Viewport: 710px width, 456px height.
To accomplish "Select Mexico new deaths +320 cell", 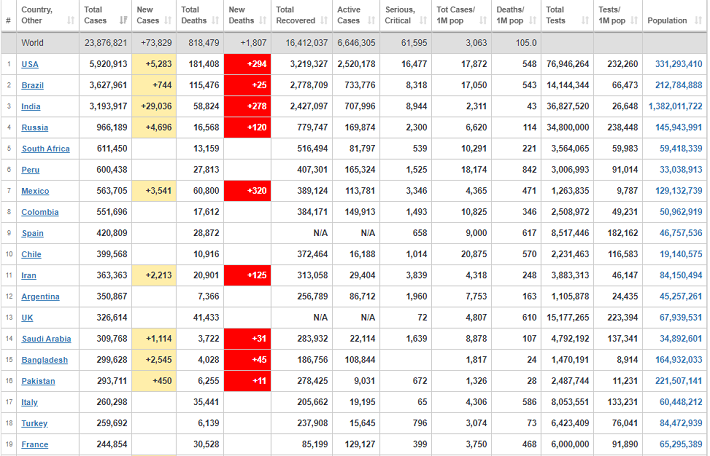I will [247, 191].
